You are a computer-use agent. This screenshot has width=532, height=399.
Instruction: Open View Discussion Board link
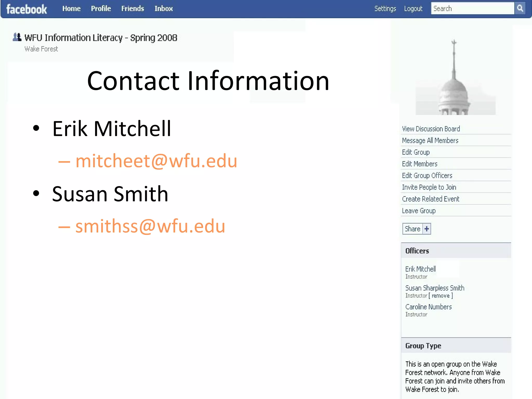(x=431, y=129)
